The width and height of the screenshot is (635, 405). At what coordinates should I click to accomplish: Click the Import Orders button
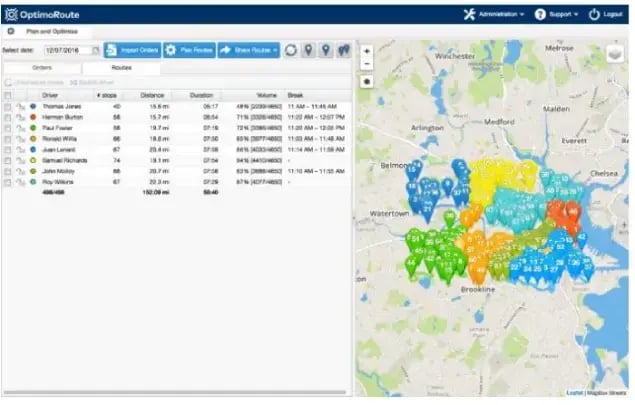(x=132, y=50)
